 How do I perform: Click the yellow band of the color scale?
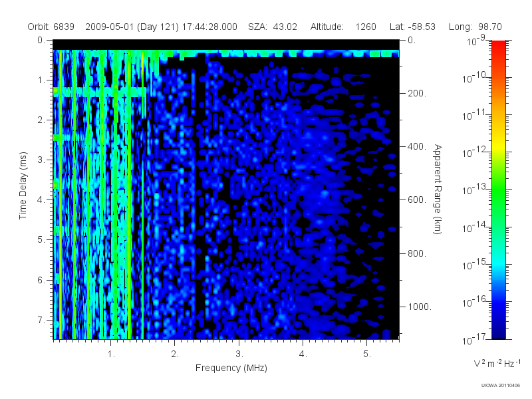(x=498, y=146)
